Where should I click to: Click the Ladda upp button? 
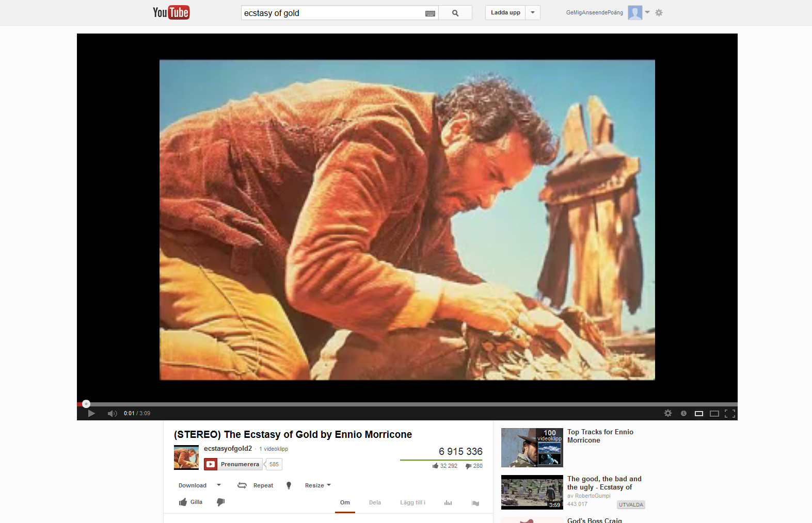[x=505, y=13]
